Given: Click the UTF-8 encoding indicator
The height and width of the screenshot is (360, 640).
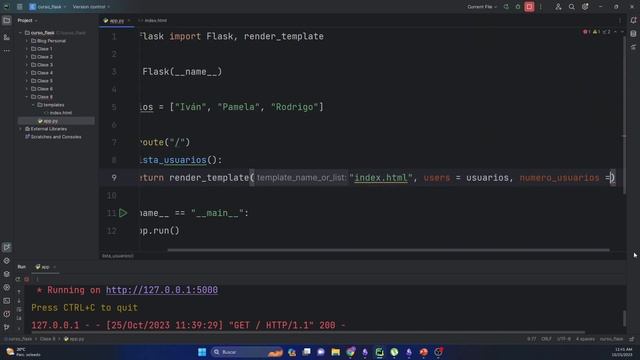Looking at the screenshot, I should pos(564,339).
